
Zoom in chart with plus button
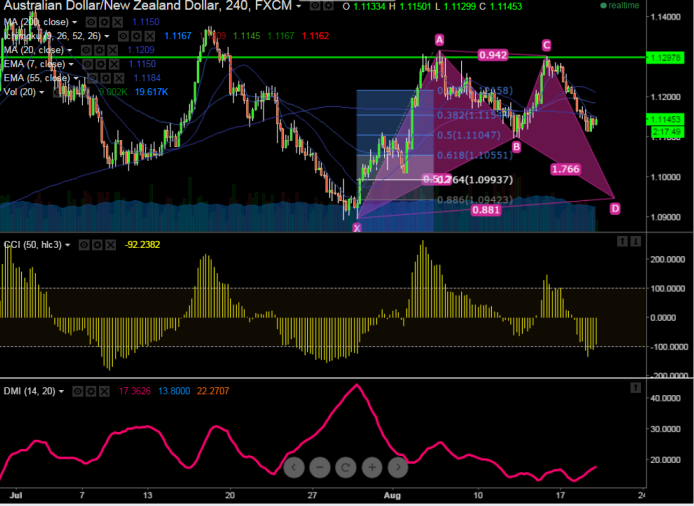(372, 467)
